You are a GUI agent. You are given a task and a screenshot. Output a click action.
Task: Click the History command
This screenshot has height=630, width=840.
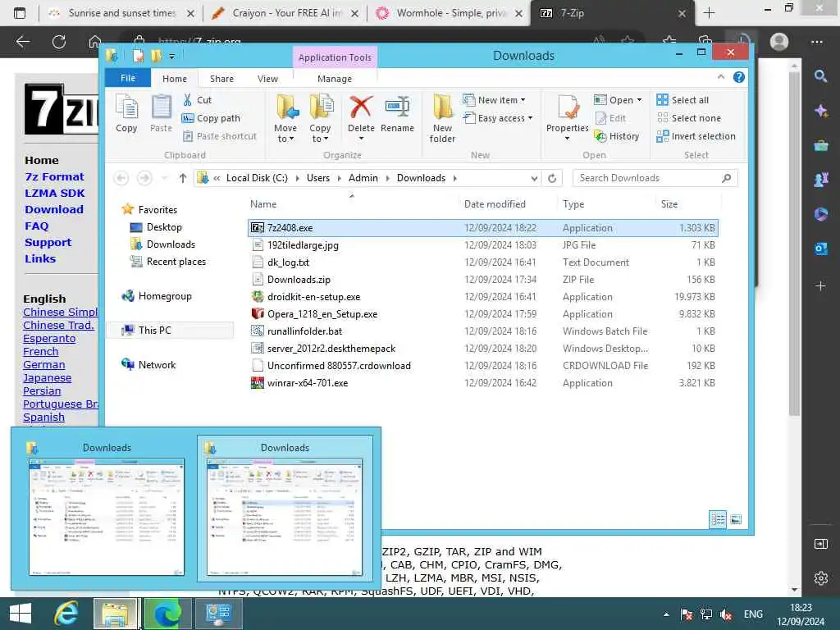[617, 137]
